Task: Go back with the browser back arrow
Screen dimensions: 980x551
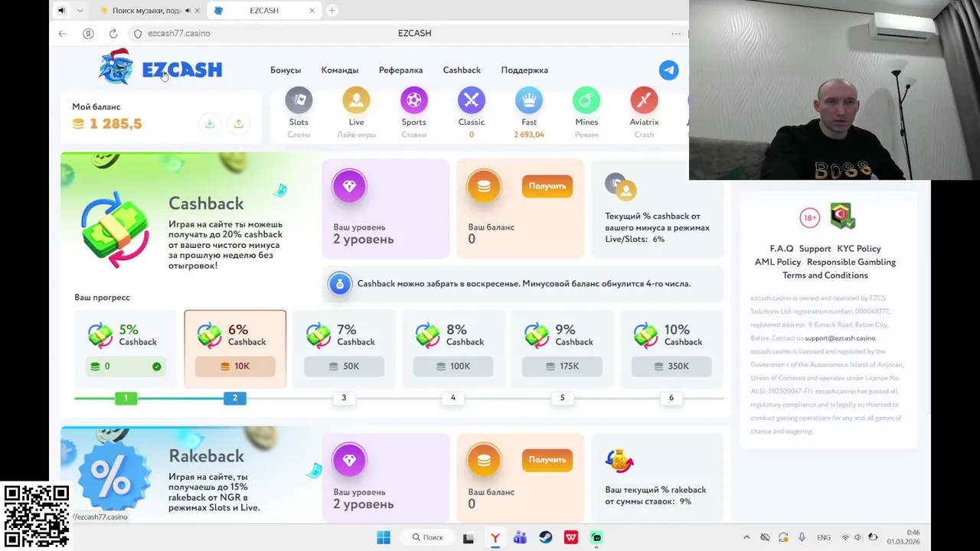Action: (63, 34)
